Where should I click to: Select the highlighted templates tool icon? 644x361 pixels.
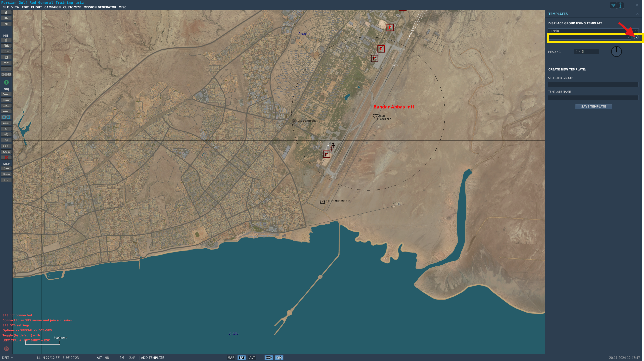6,117
